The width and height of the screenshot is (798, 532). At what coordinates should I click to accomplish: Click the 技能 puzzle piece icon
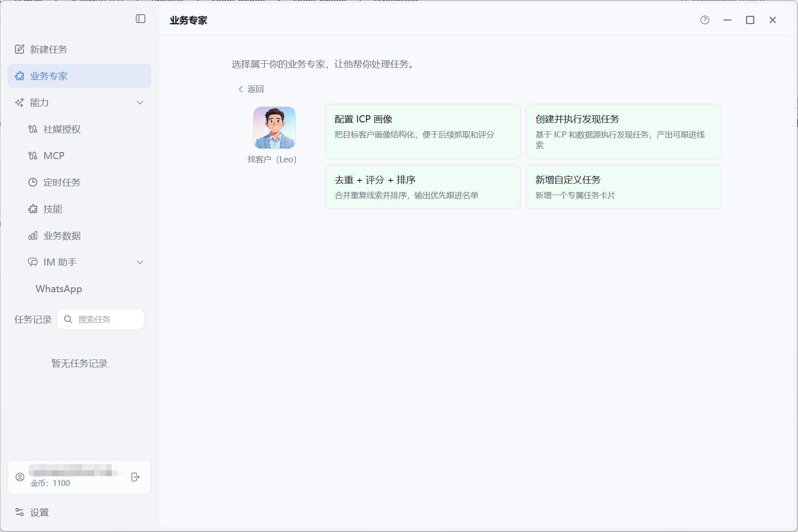coord(33,209)
